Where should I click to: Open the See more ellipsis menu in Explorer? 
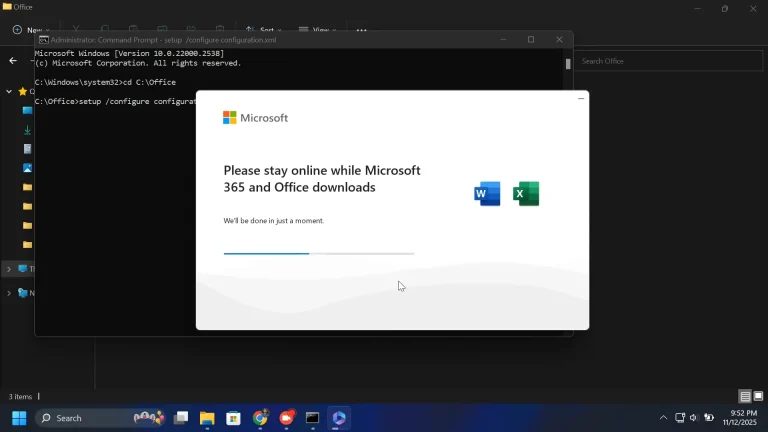[x=361, y=30]
